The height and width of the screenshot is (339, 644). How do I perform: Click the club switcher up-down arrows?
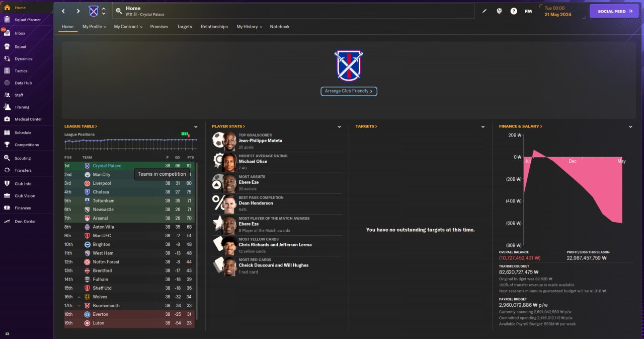point(104,11)
